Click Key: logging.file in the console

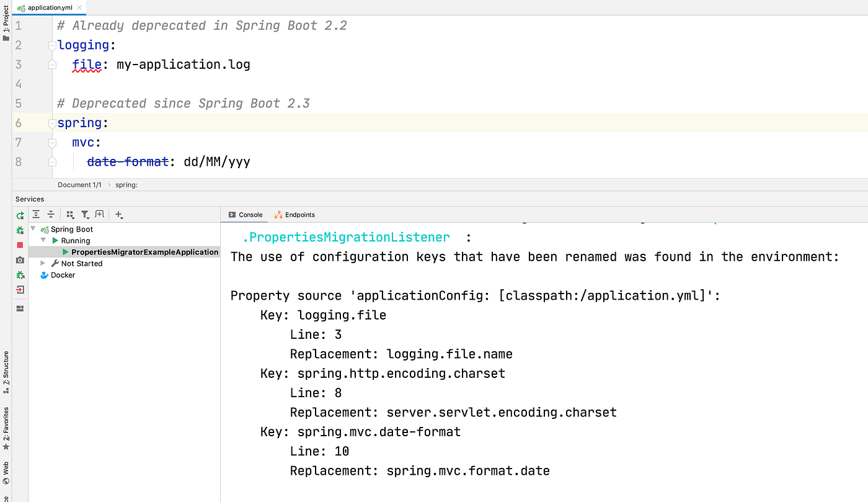pos(323,315)
